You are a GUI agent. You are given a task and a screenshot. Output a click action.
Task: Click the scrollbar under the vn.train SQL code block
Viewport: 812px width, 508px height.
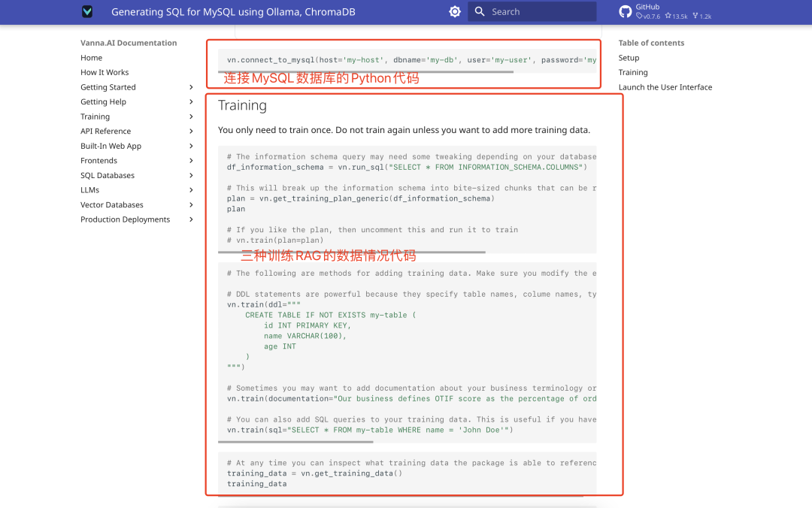[295, 442]
